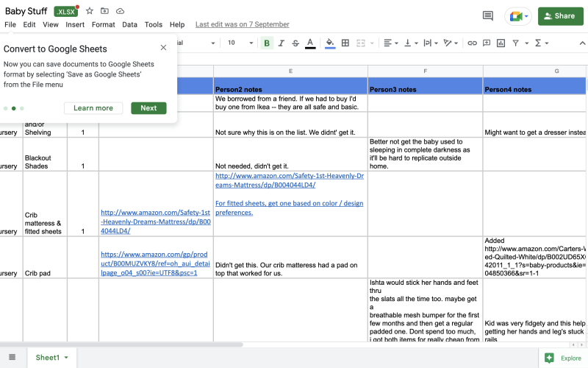588x368 pixels.
Task: Close the Convert to Google Sheets popup
Action: pos(163,48)
